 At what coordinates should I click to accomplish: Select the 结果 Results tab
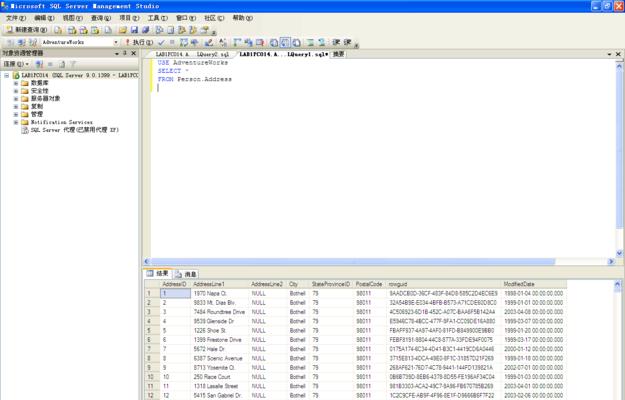158,273
